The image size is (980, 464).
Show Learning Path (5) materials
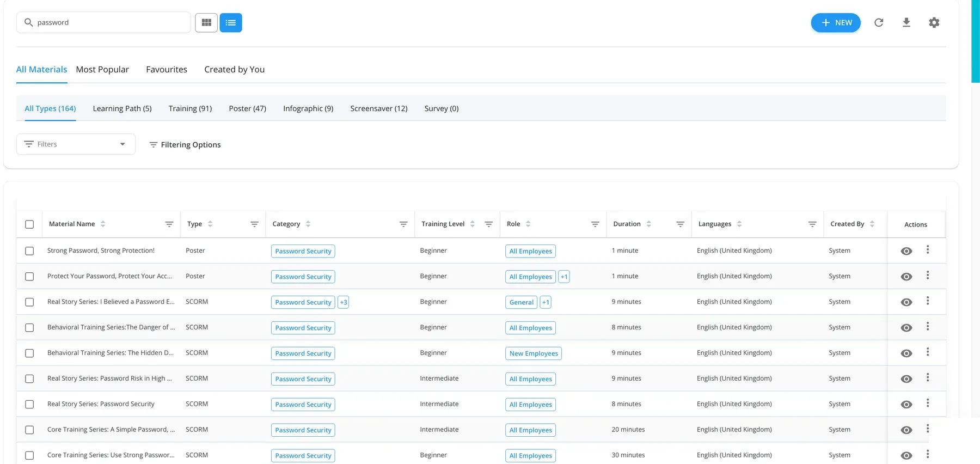122,108
